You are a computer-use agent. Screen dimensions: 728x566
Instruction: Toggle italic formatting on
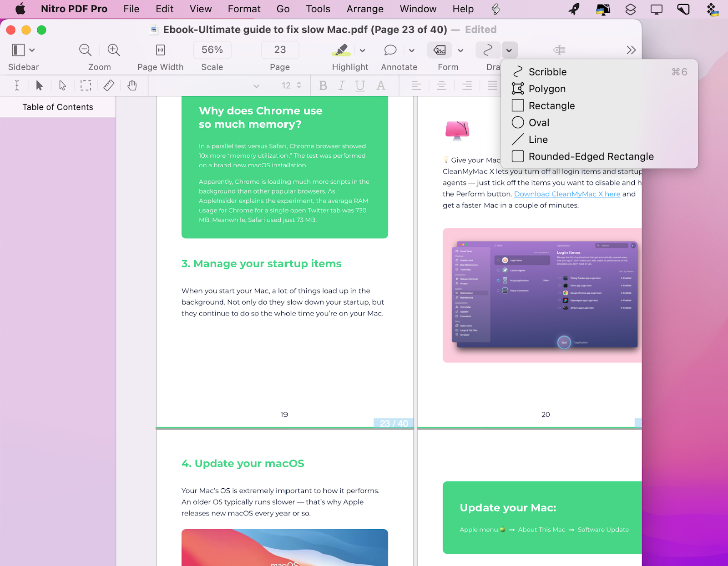[x=341, y=85]
